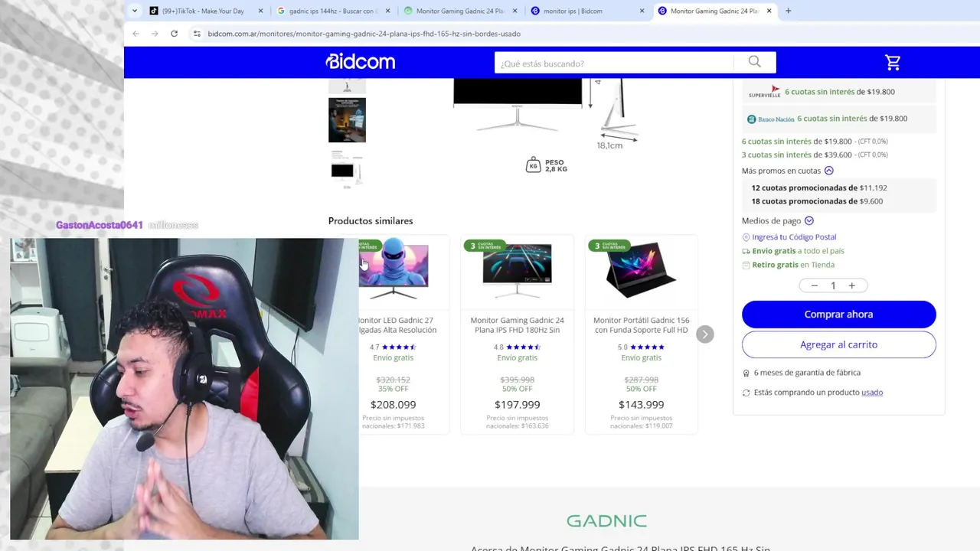Screen dimensions: 980x551
Task: Open the tab search dropdown arrow
Action: click(x=135, y=11)
